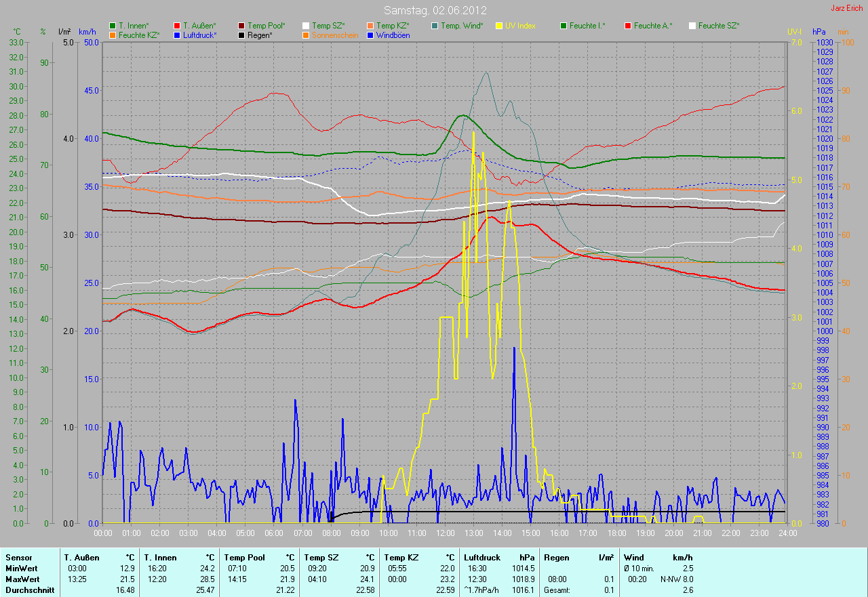Click the dark red Temp Pool legend square

(242, 26)
